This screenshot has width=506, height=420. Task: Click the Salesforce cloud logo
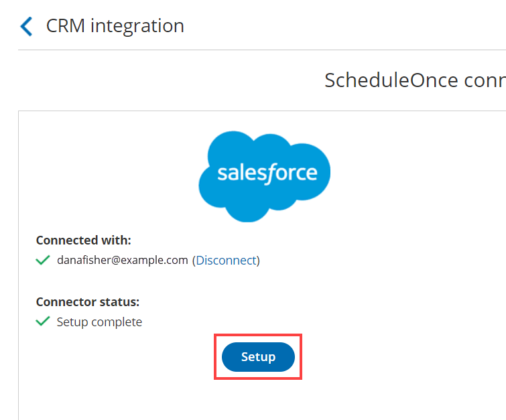(265, 174)
